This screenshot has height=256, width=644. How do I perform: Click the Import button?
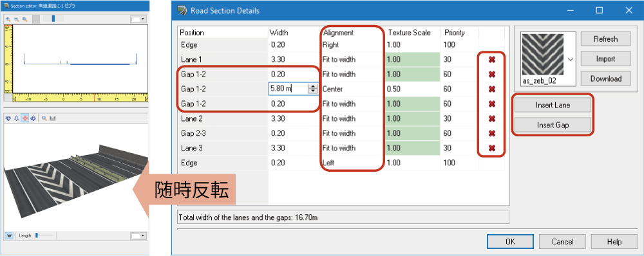coord(605,59)
